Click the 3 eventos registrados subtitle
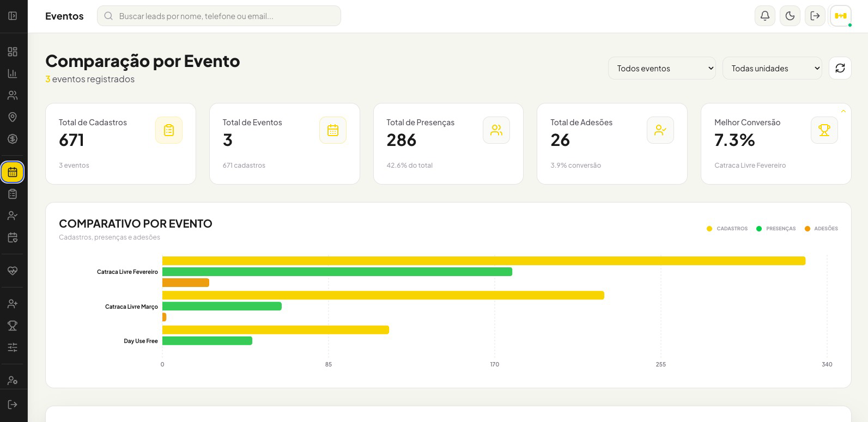 click(90, 79)
